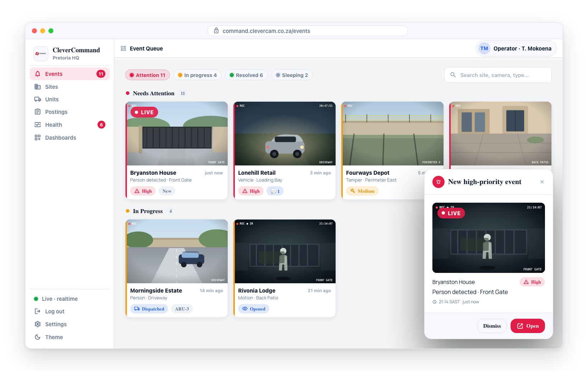Select the Sleeping 2 filter

(292, 75)
